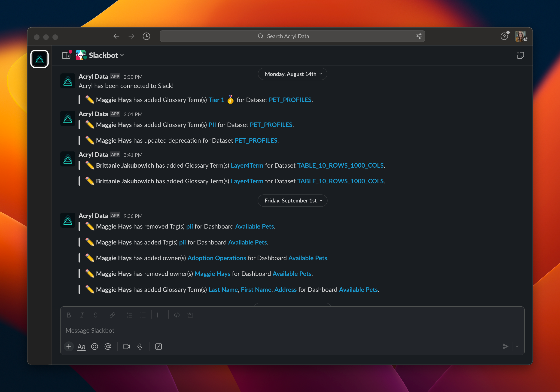Open the Adoption Operations owner link

coord(217,258)
